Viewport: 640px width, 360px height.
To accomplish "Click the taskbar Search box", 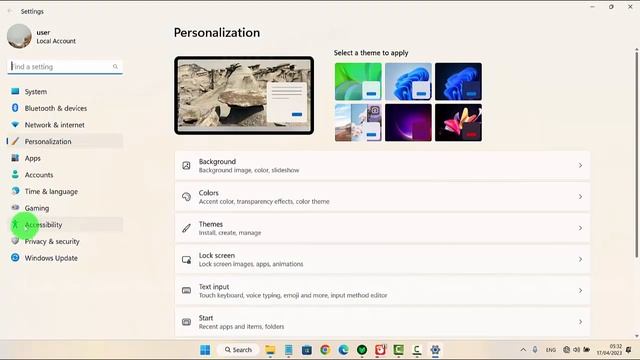I will tap(238, 350).
